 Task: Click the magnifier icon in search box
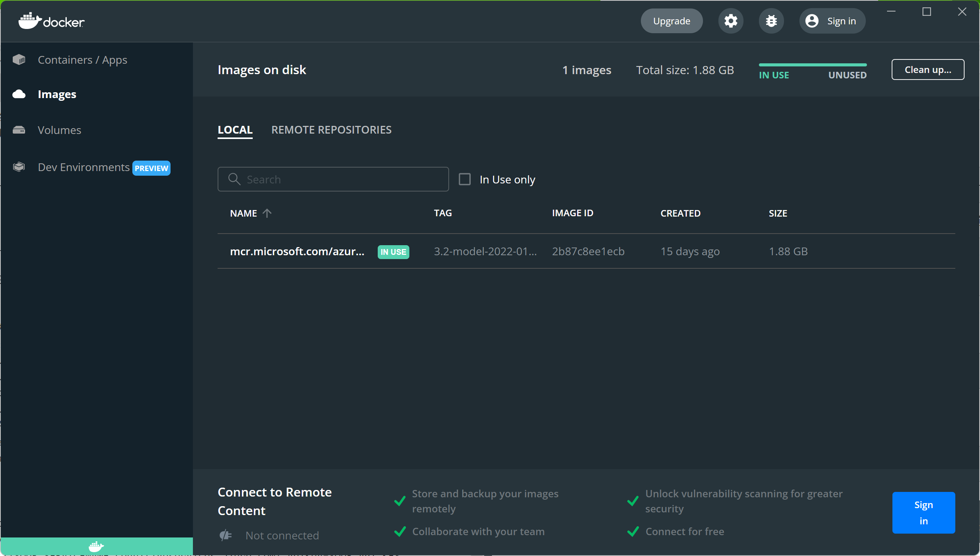(x=234, y=179)
